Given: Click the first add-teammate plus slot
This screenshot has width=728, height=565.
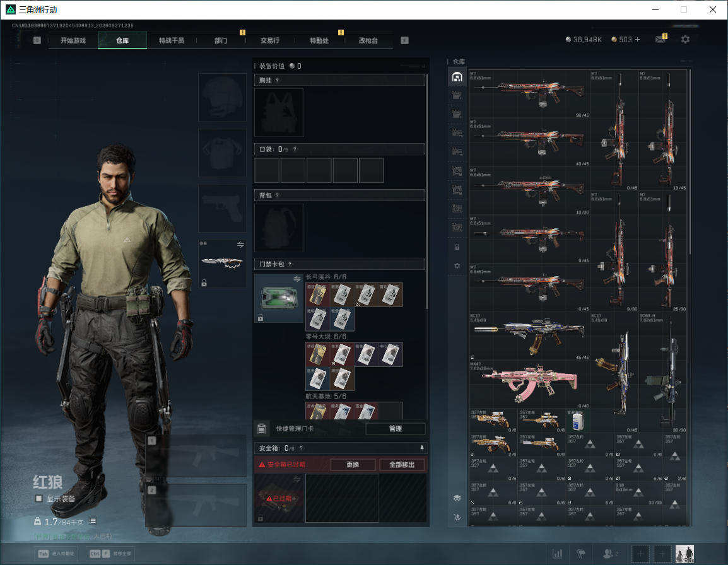Looking at the screenshot, I should click(641, 554).
